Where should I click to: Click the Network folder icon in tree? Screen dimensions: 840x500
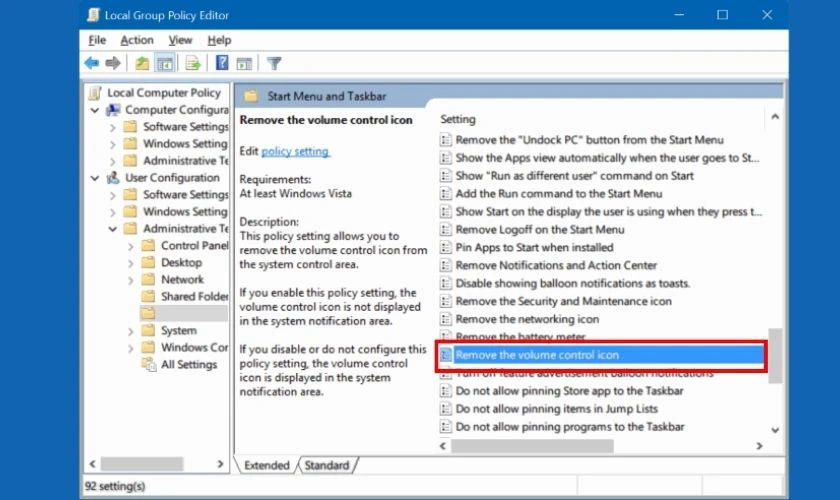148,279
